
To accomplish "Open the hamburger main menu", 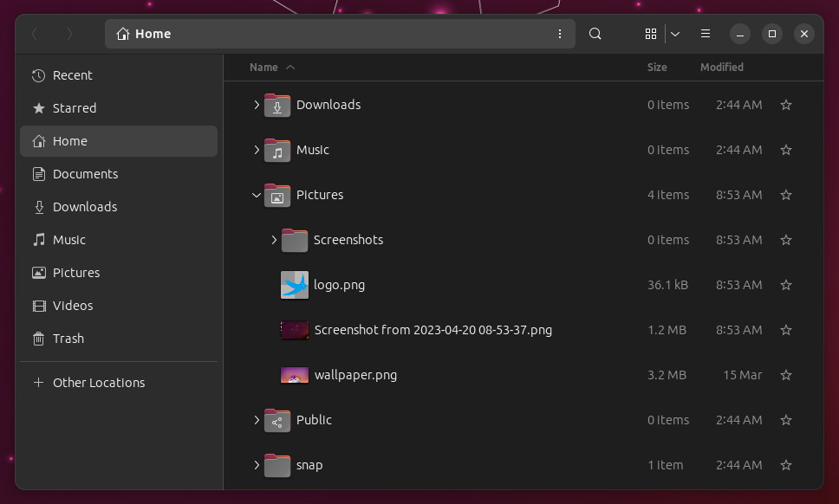I will pos(706,34).
